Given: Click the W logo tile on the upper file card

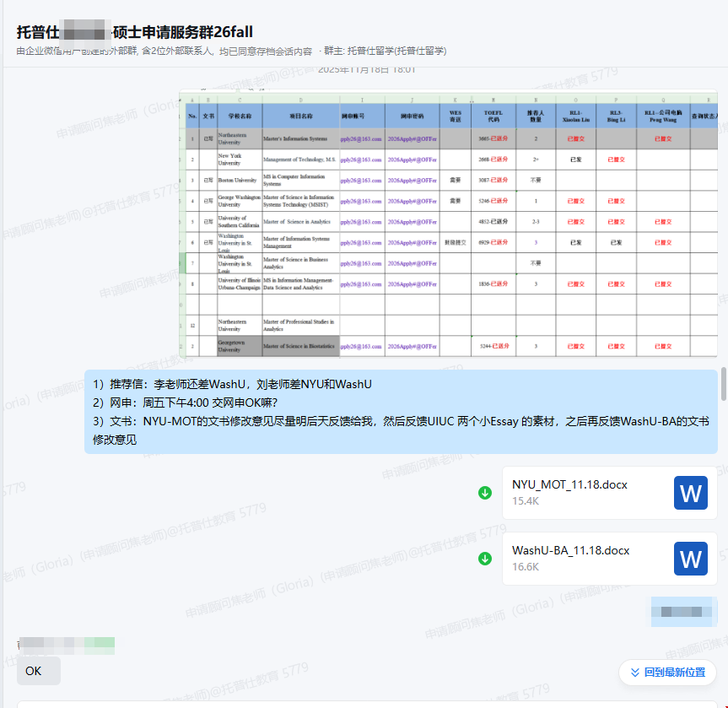Looking at the screenshot, I should click(691, 493).
